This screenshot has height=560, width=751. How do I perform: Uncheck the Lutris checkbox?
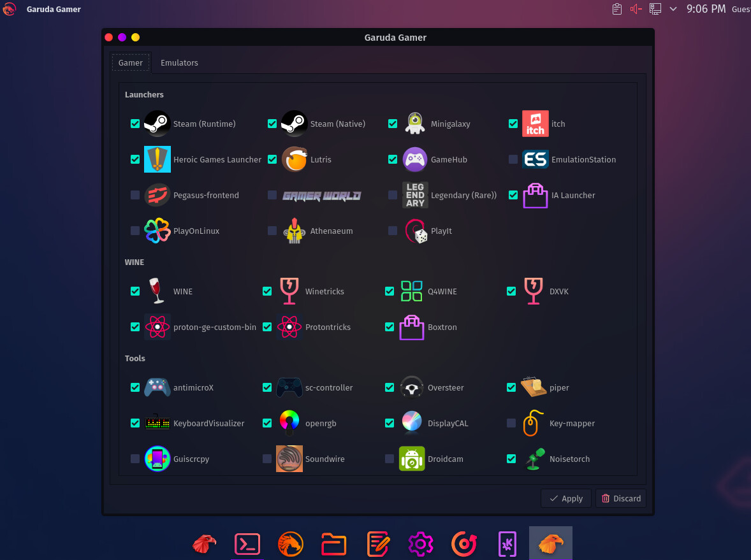[x=272, y=159]
